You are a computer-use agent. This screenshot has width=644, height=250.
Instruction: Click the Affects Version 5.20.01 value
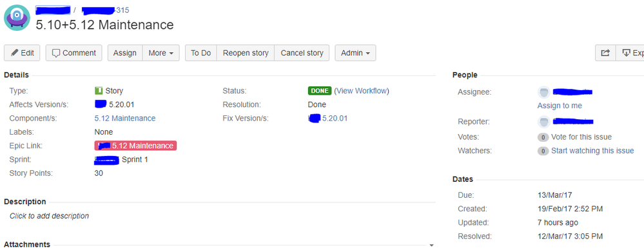click(x=122, y=104)
